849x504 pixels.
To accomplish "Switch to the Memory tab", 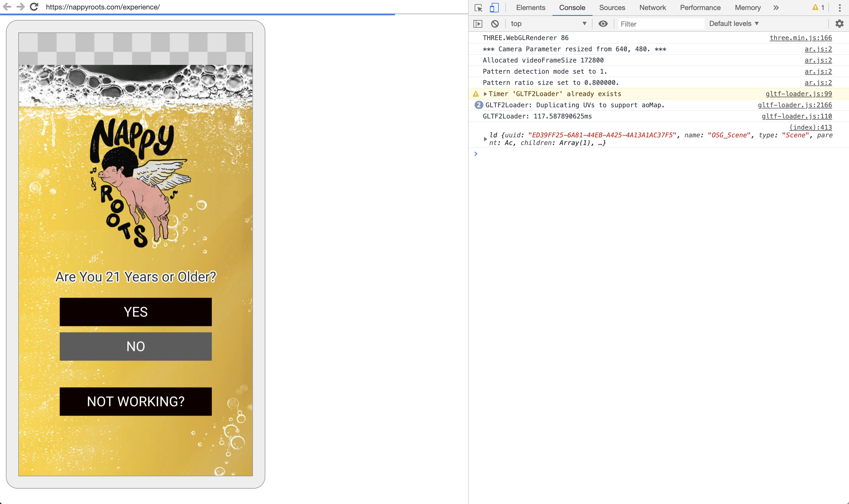I will tap(748, 7).
